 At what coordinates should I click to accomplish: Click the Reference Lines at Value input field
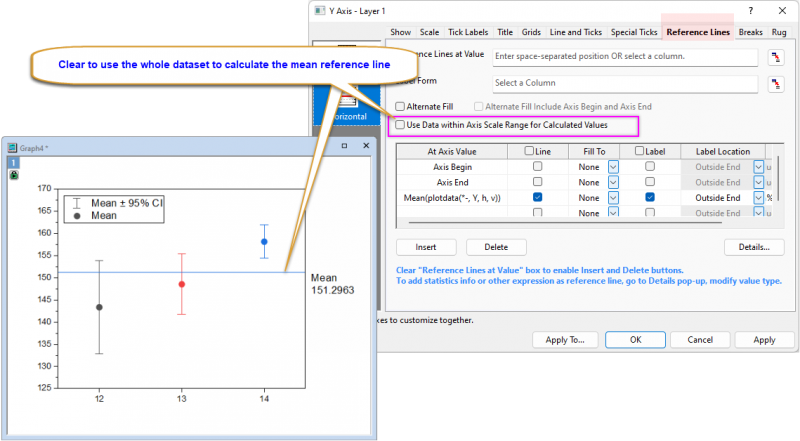(625, 57)
